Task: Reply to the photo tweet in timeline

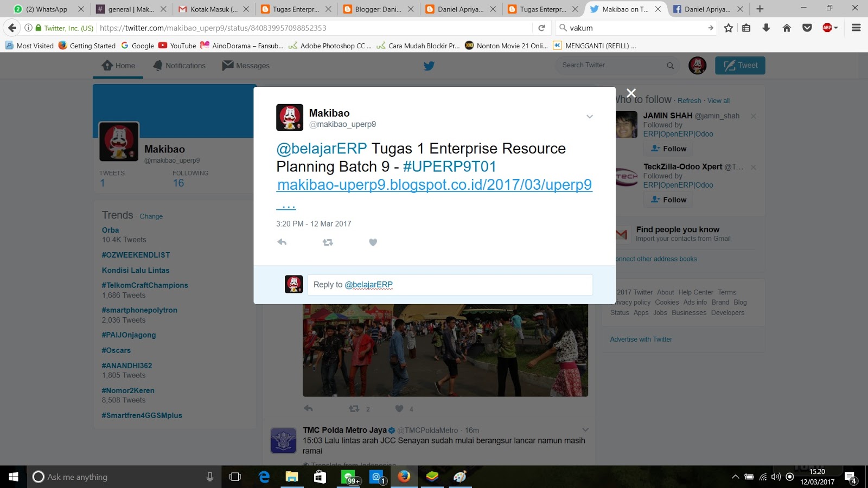Action: (x=308, y=409)
